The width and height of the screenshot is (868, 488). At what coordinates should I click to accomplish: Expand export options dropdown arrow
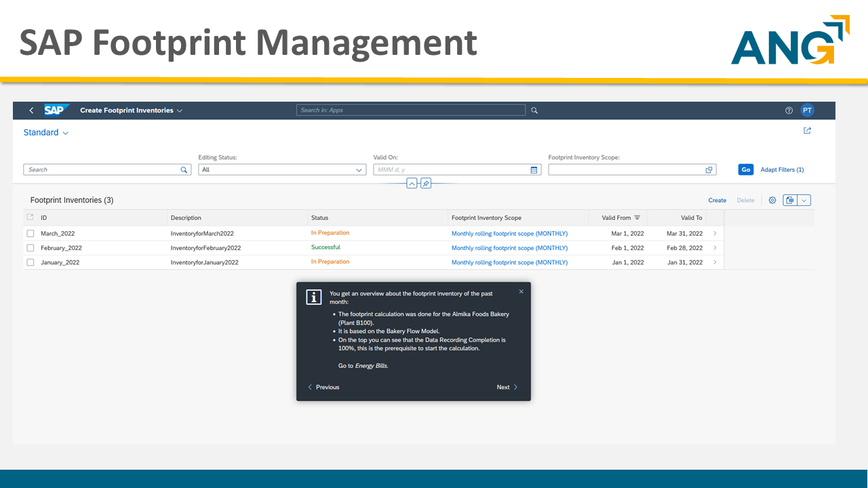click(x=804, y=200)
